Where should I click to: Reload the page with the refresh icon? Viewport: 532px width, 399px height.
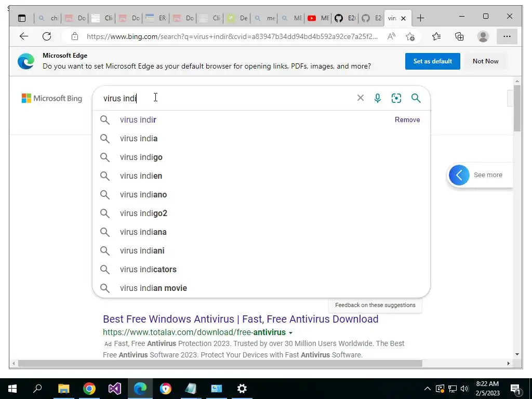click(47, 36)
